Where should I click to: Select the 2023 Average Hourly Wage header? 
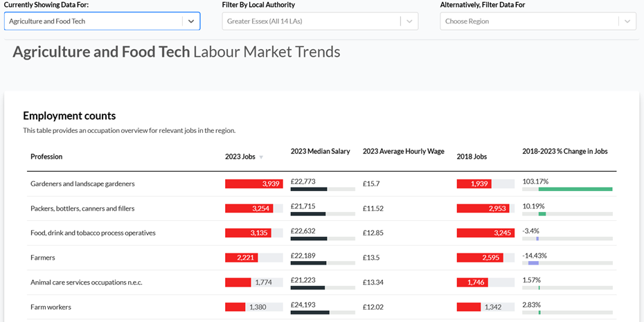[403, 151]
